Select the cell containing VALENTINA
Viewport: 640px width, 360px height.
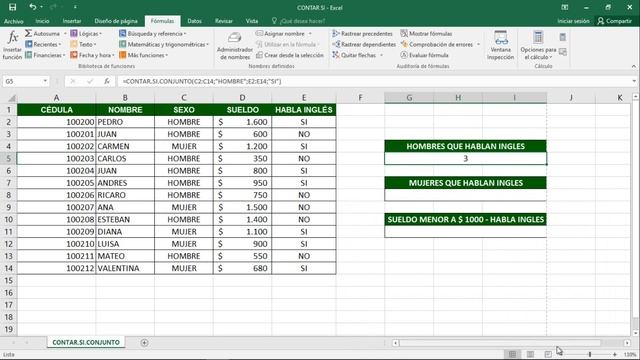coord(125,268)
